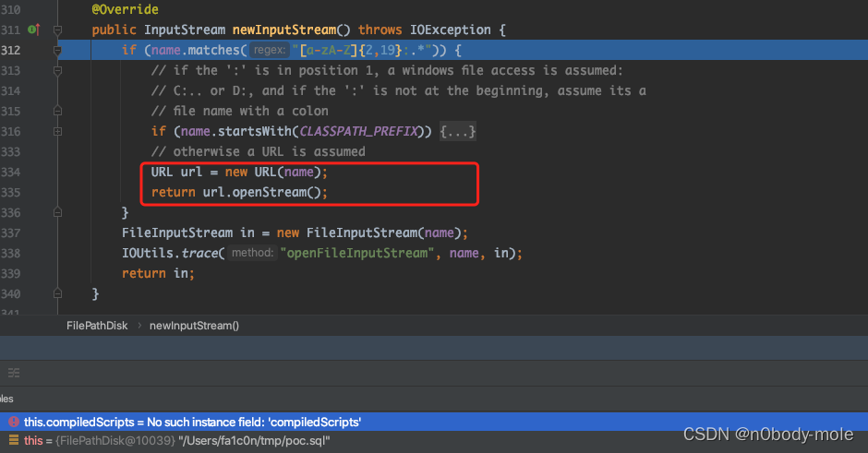Click the override gutter icon on line 311
868x453 pixels.
(x=34, y=30)
